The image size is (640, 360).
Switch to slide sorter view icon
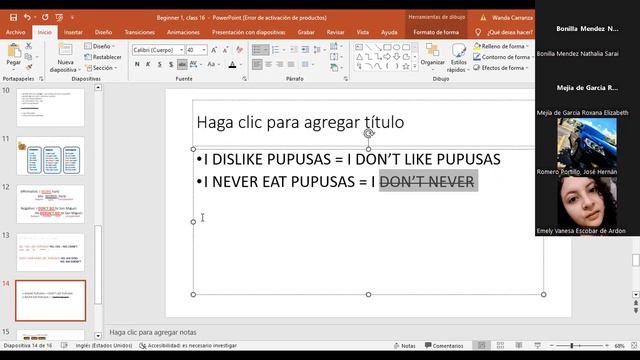[500, 345]
